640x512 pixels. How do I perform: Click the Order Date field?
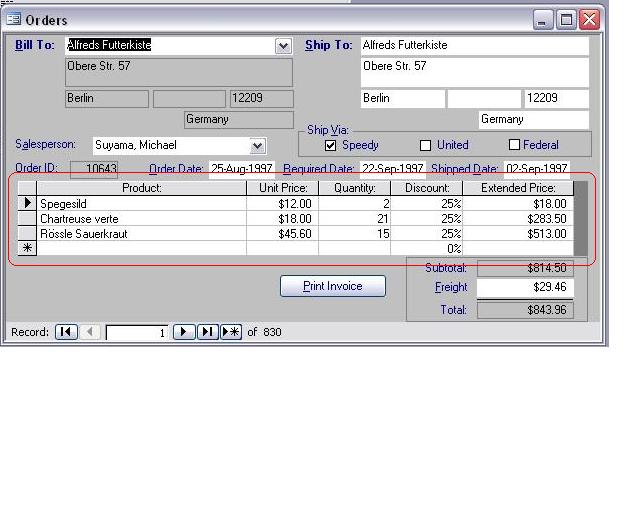point(243,169)
